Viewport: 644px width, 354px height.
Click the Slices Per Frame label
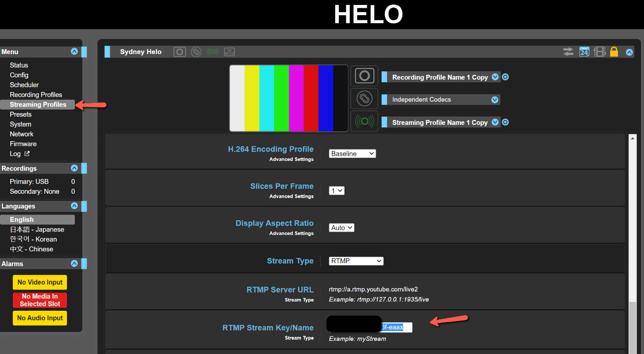(x=282, y=186)
